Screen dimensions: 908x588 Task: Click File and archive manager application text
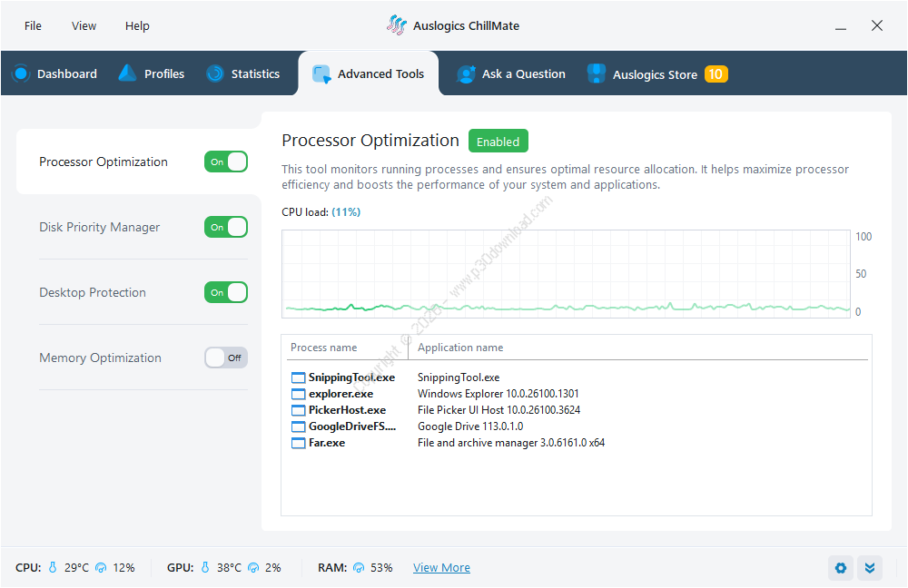(510, 442)
